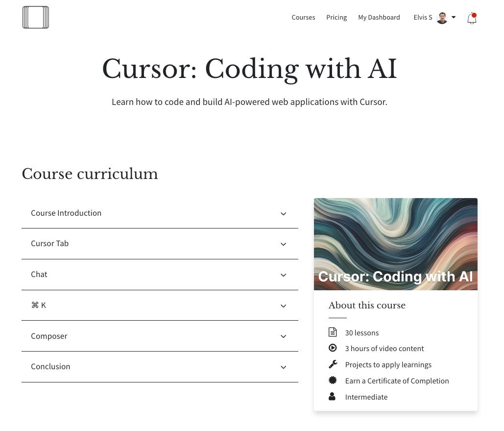Click the Composer section title
The image size is (504, 431).
click(x=49, y=336)
